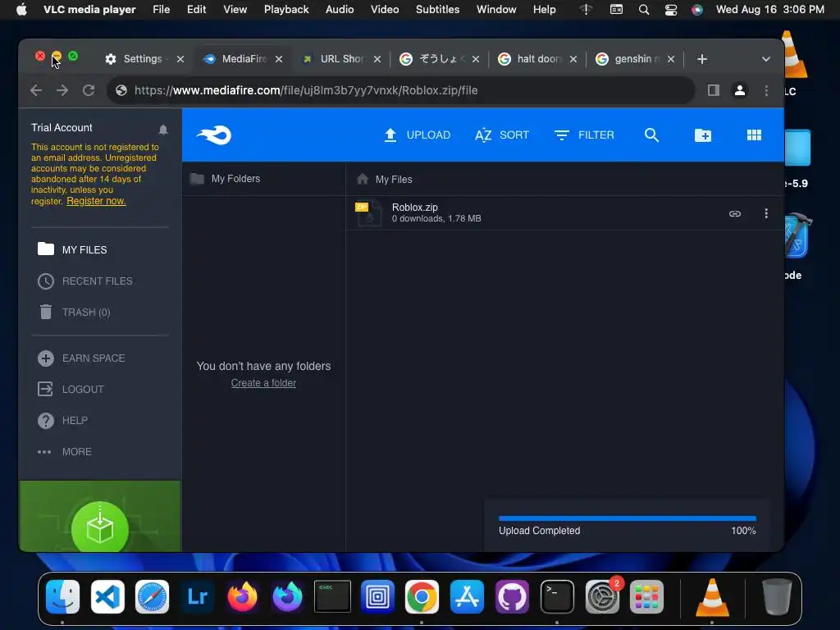840x630 pixels.
Task: Click the new folder icon
Action: (703, 135)
